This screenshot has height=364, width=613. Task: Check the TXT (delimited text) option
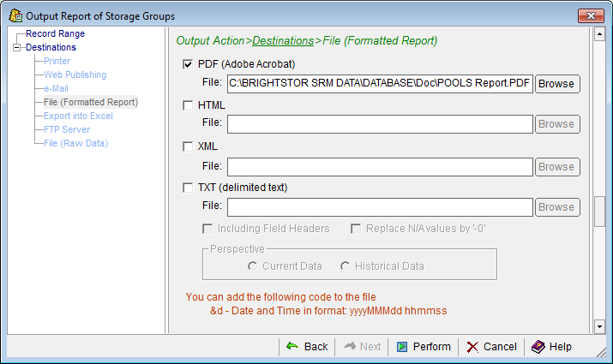coord(188,188)
